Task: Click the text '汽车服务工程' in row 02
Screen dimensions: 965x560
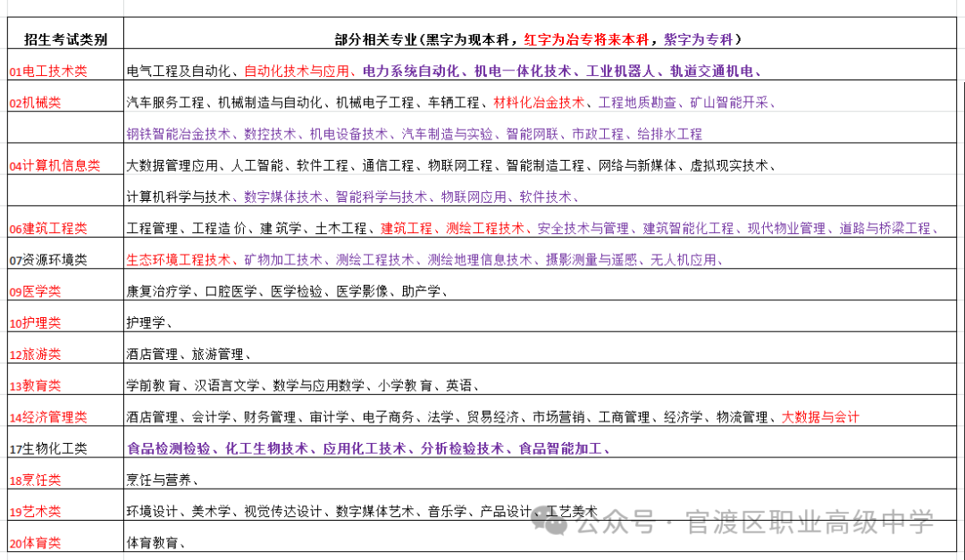Action: [165, 103]
